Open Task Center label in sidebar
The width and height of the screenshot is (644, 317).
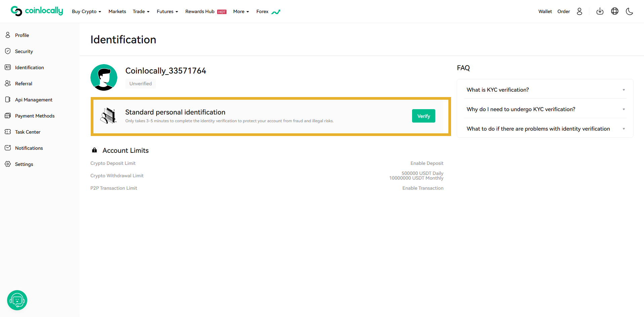click(28, 132)
